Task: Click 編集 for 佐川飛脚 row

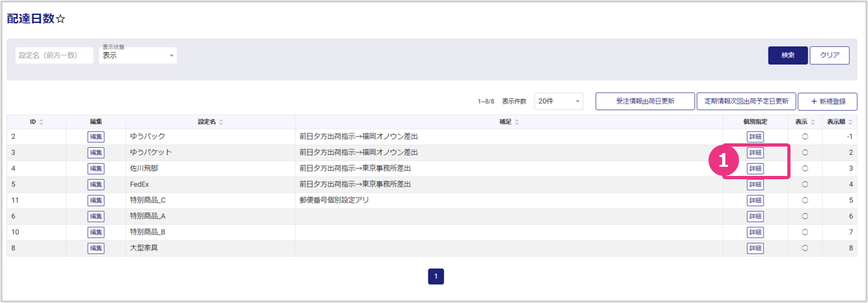Action: [96, 169]
